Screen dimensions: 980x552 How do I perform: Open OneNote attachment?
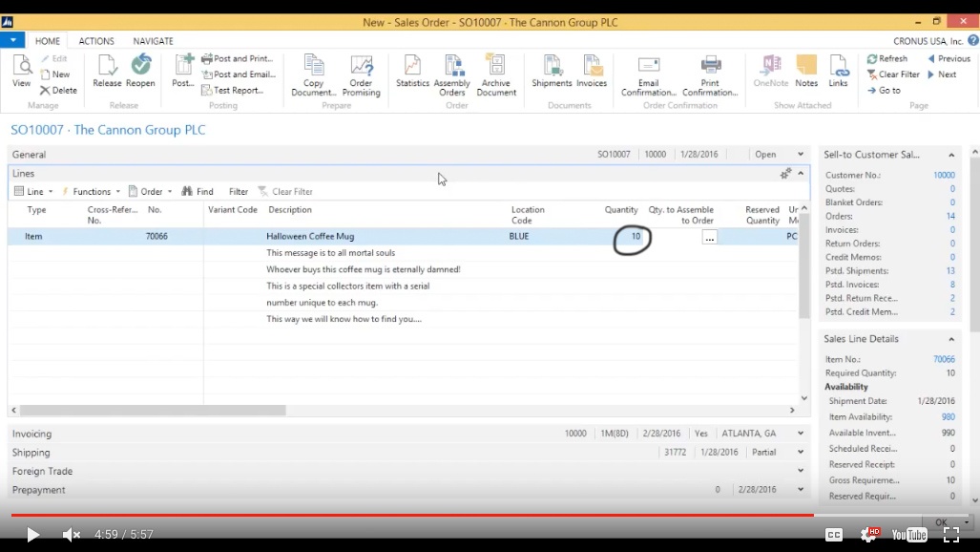771,71
